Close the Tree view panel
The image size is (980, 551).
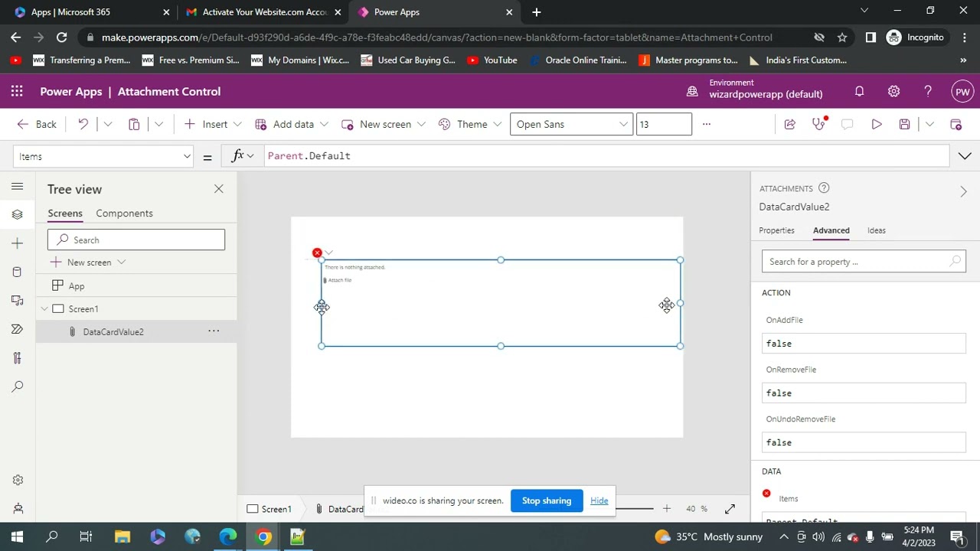218,189
